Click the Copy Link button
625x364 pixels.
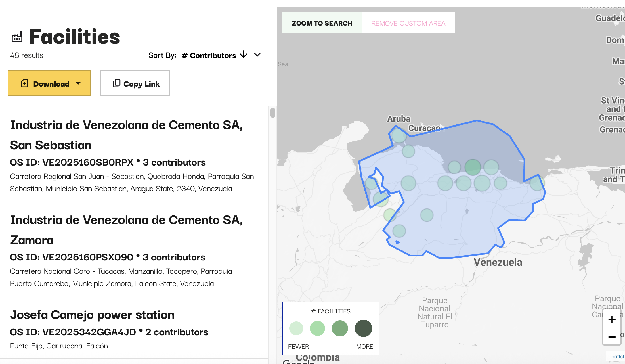click(135, 83)
